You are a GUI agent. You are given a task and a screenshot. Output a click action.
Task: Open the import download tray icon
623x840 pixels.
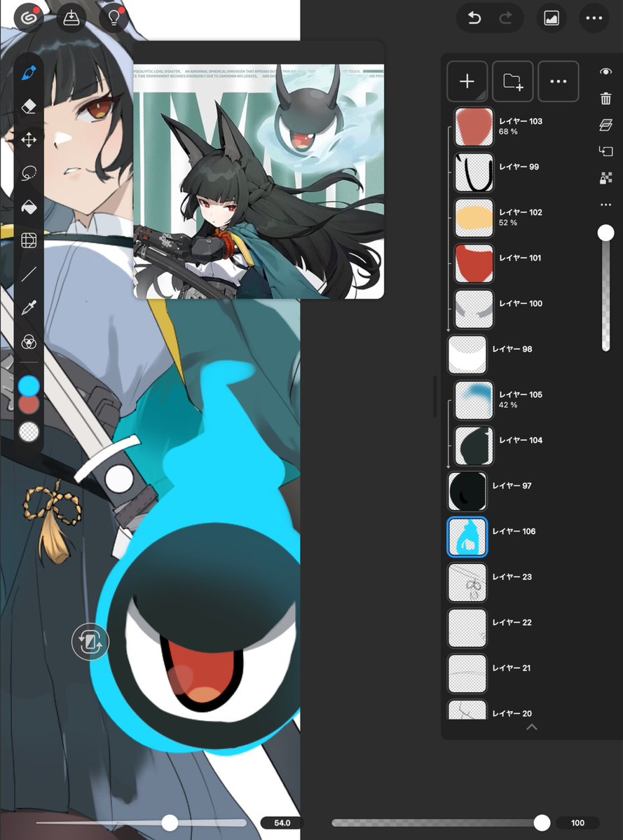click(71, 18)
